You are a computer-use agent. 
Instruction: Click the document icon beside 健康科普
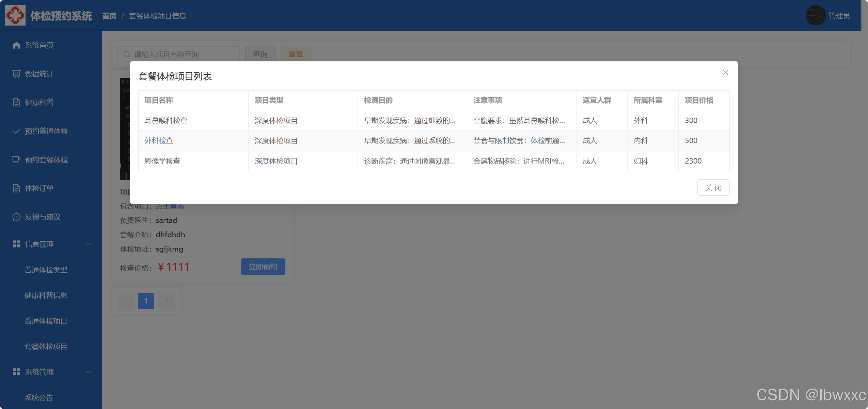[x=16, y=103]
